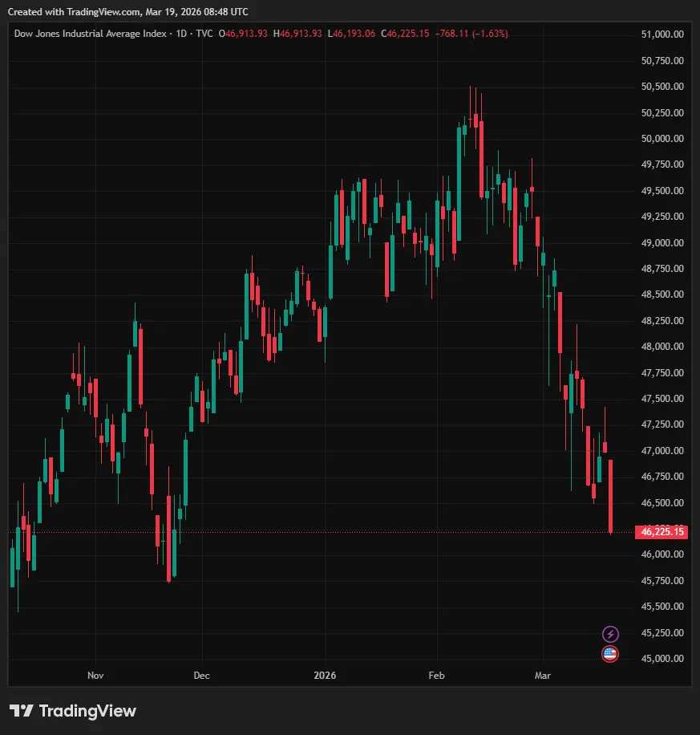Click the TVC source label
700x735 pixels.
[x=204, y=34]
